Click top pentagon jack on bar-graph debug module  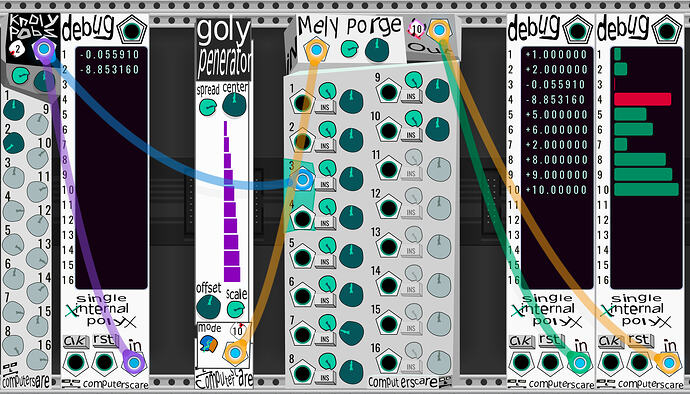point(667,31)
